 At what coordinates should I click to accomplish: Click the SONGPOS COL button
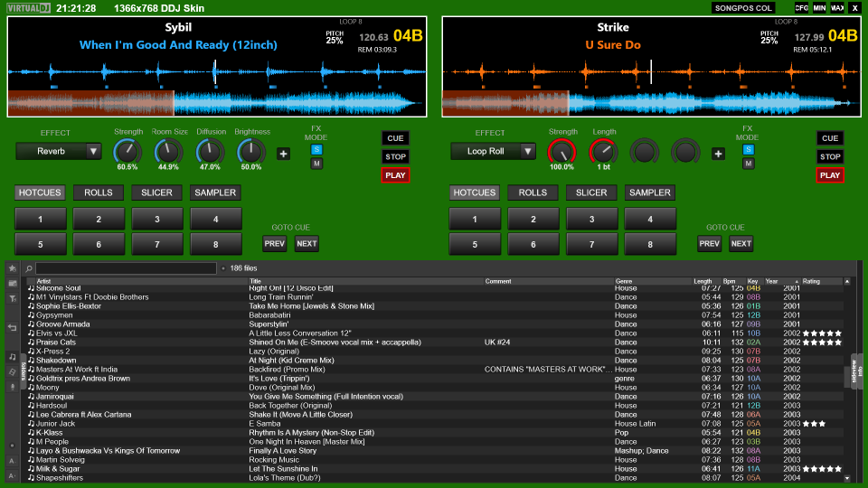pyautogui.click(x=743, y=7)
